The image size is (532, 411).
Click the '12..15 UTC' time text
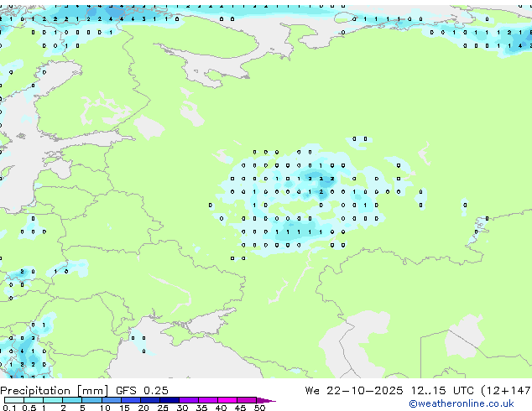pyautogui.click(x=442, y=391)
